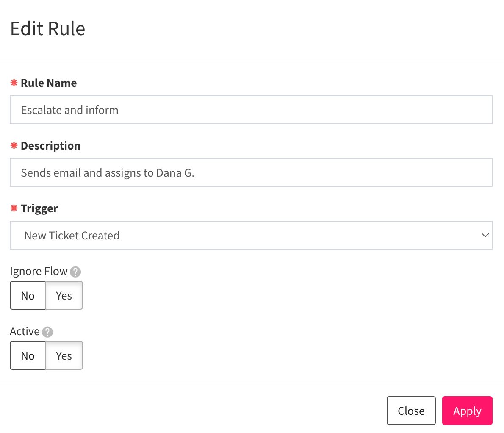Focus the Description text field
Image resolution: width=504 pixels, height=433 pixels.
pos(251,172)
